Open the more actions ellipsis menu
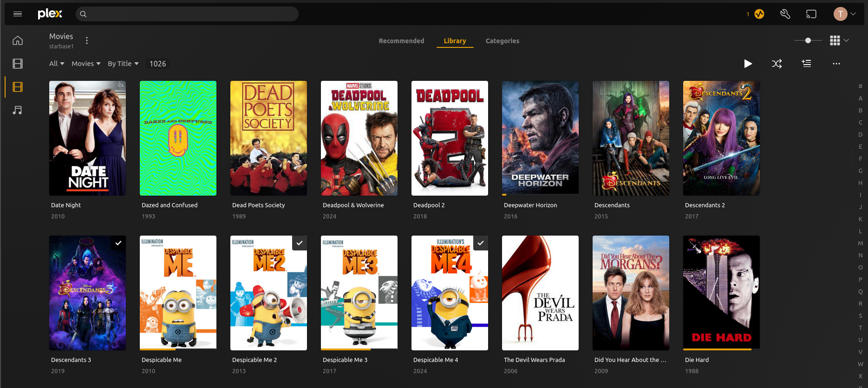Image resolution: width=868 pixels, height=388 pixels. (836, 64)
